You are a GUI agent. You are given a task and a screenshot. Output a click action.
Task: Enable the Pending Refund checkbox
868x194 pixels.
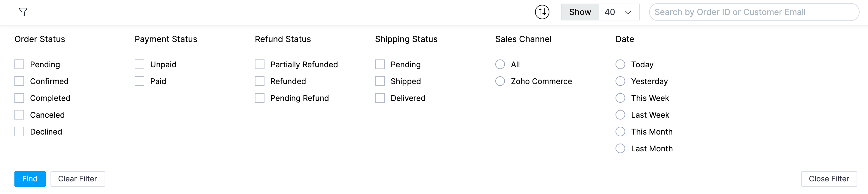point(259,98)
